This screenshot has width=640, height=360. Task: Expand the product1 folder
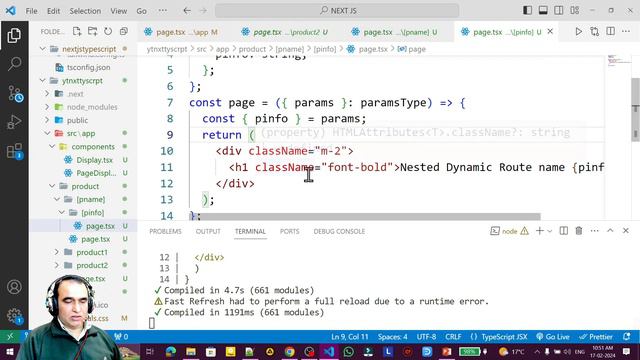[57, 252]
